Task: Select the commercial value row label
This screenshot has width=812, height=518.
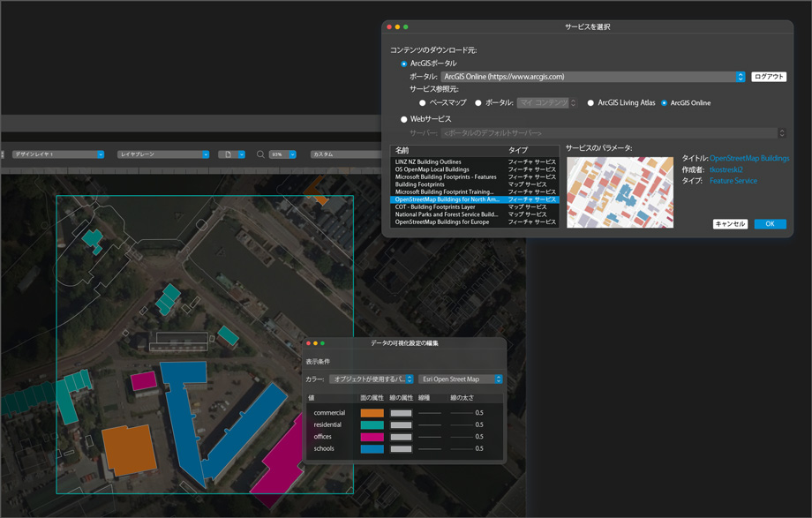Action: tap(329, 413)
